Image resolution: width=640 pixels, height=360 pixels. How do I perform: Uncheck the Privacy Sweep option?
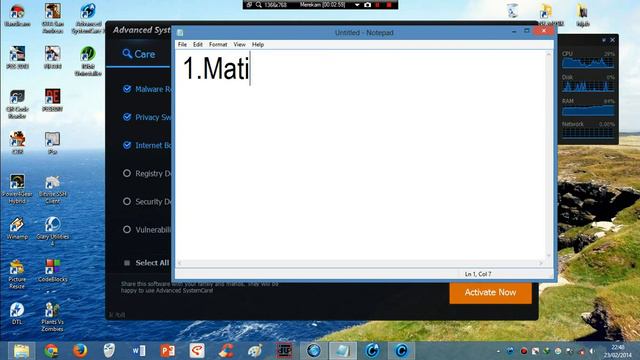(127, 117)
